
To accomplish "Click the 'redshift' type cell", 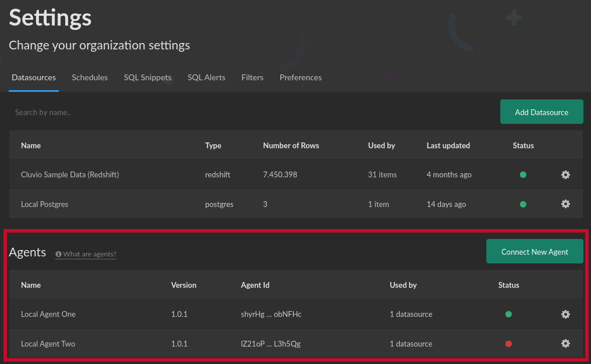I will click(218, 174).
